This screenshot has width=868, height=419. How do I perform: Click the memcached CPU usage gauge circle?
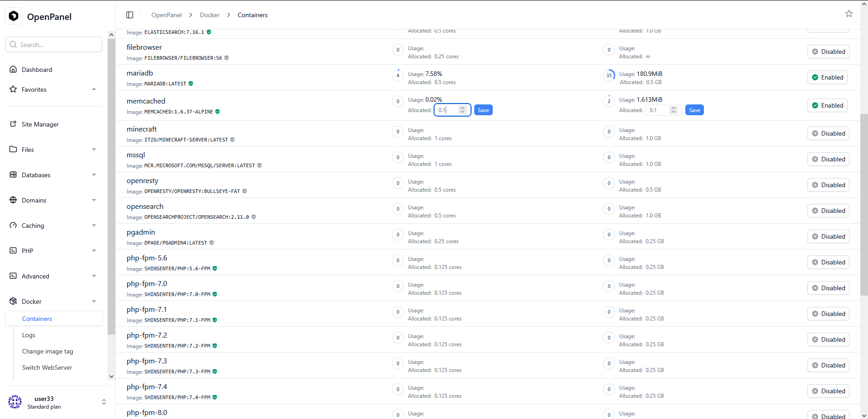click(x=398, y=101)
